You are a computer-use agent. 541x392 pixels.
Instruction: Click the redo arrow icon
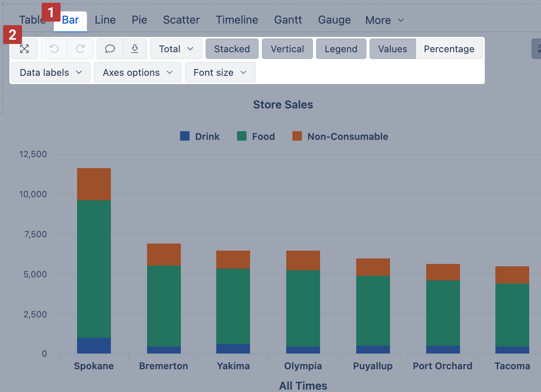click(x=80, y=49)
